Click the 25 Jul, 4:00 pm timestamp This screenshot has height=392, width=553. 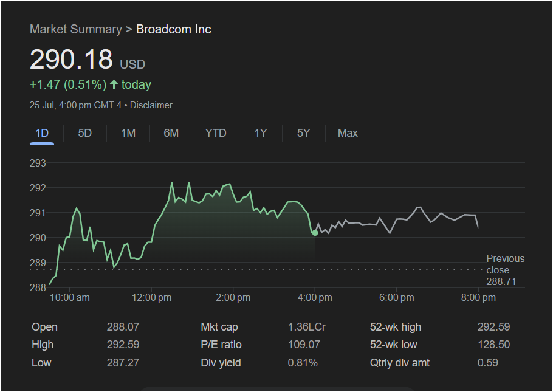coord(75,105)
